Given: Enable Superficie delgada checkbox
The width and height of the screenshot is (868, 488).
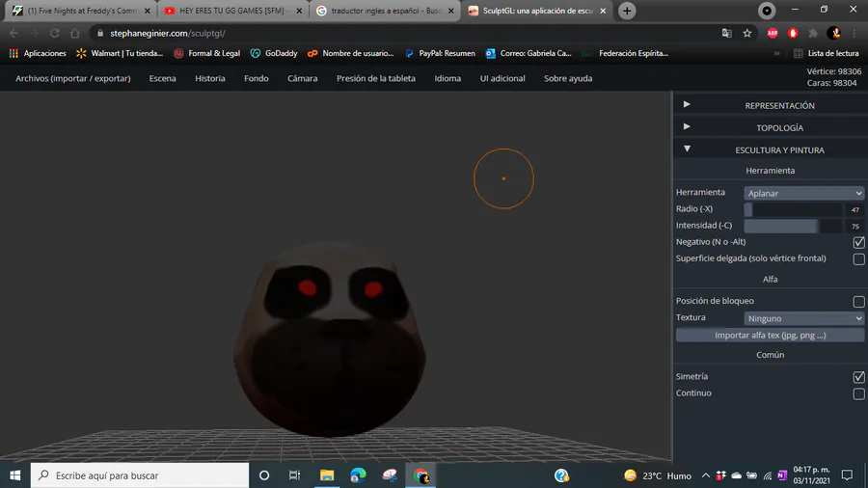Looking at the screenshot, I should [x=858, y=258].
